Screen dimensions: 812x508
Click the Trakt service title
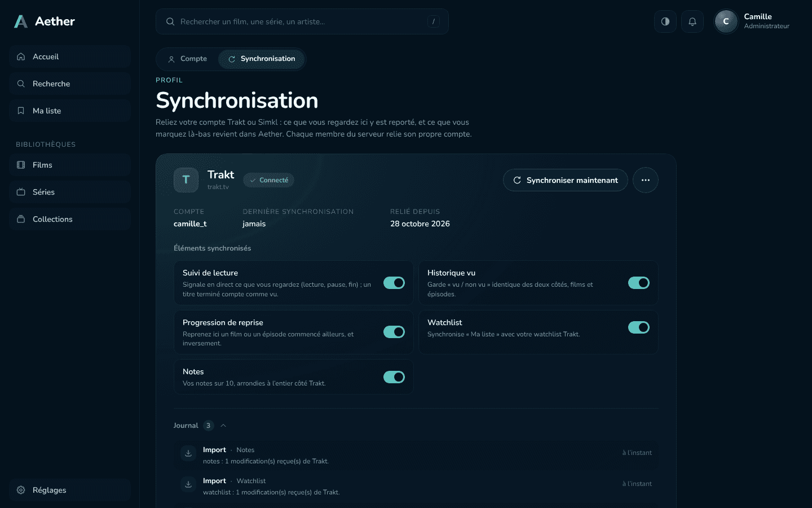[220, 174]
